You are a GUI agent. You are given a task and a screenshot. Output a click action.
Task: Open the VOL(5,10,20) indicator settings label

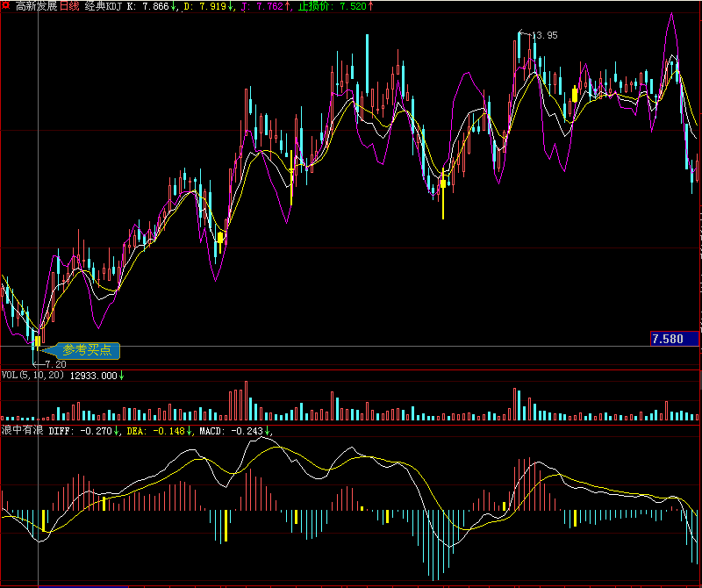[33, 376]
